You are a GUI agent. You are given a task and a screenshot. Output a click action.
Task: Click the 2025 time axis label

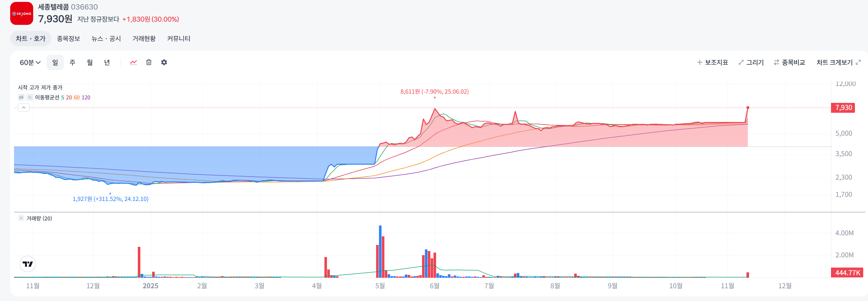coord(150,286)
